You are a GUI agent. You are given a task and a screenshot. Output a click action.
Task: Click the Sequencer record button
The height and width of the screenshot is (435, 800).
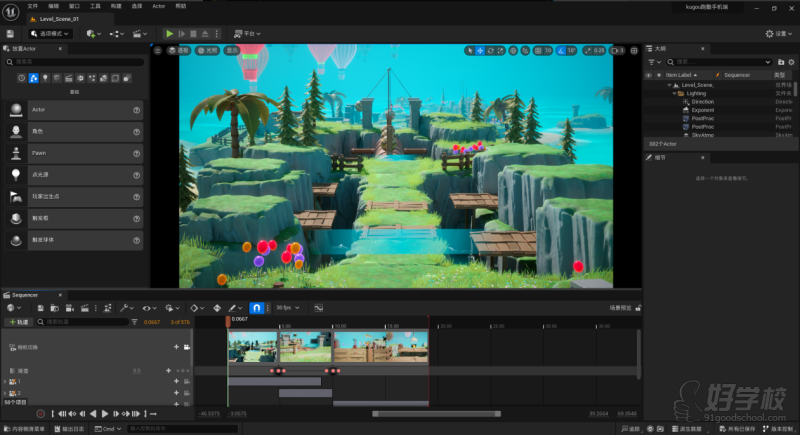(x=40, y=413)
